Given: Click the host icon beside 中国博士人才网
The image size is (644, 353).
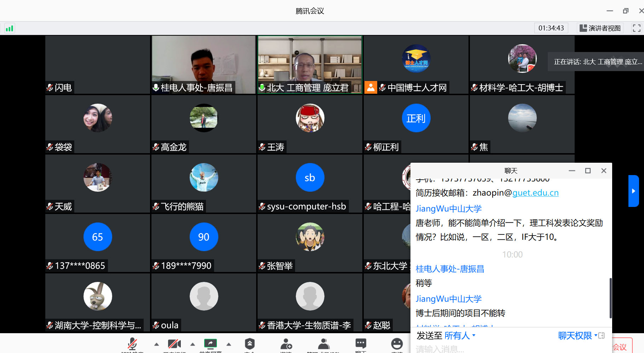Looking at the screenshot, I should tap(370, 87).
